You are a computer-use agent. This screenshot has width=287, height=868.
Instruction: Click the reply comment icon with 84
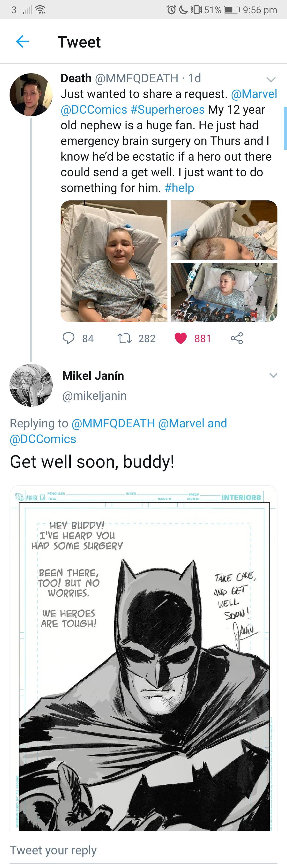tap(69, 338)
